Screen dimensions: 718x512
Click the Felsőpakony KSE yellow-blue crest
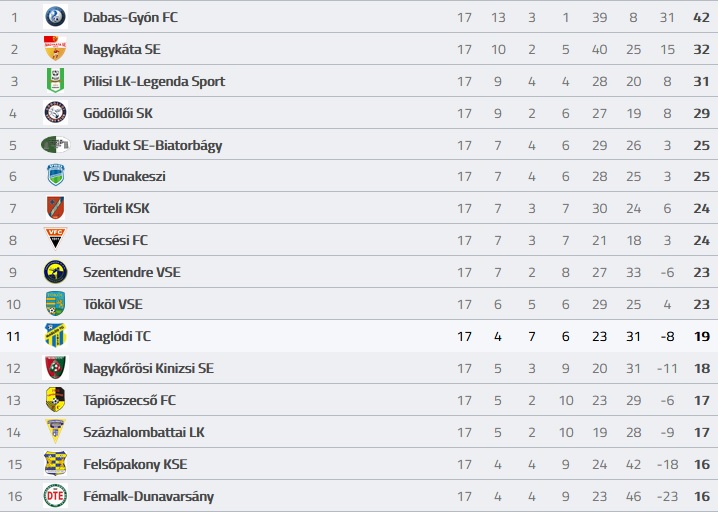pyautogui.click(x=55, y=464)
